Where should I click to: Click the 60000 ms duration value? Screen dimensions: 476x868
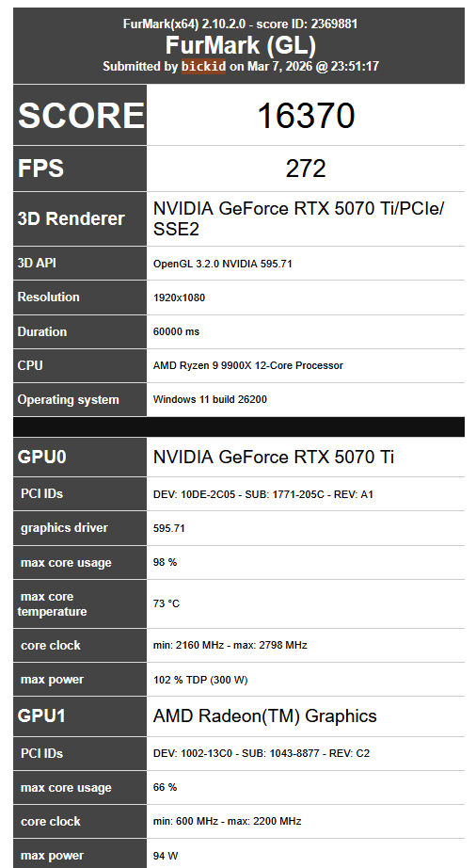(176, 332)
